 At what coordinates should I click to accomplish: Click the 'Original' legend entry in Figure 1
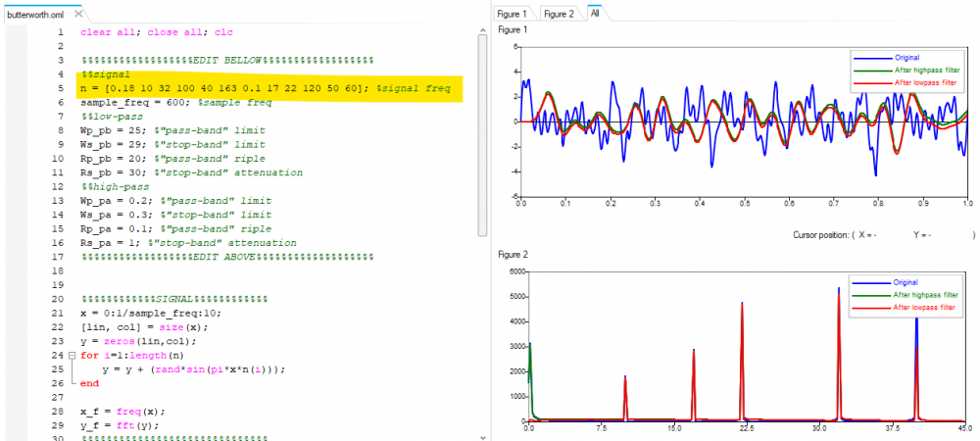click(x=906, y=58)
